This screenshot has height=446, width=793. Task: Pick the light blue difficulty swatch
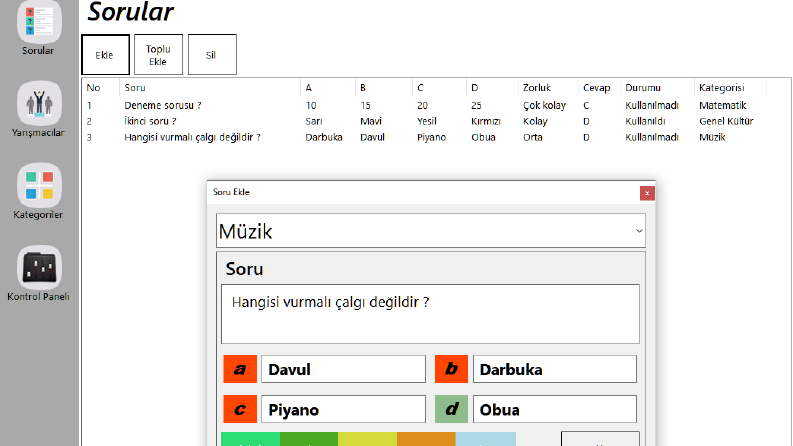point(486,439)
